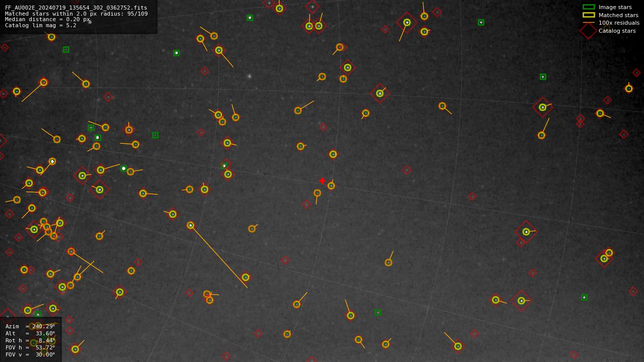The height and width of the screenshot is (362, 644).
Task: Click the orange 100x residuals legend line
Action: [589, 23]
